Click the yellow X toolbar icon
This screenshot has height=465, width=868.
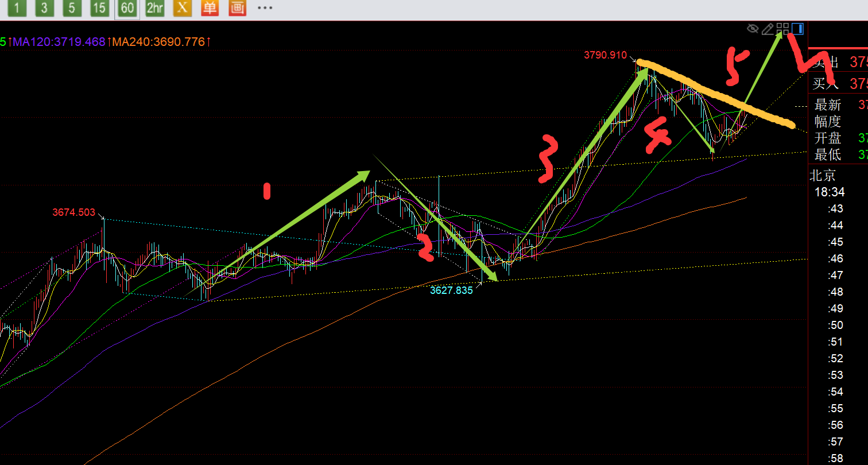pos(182,8)
